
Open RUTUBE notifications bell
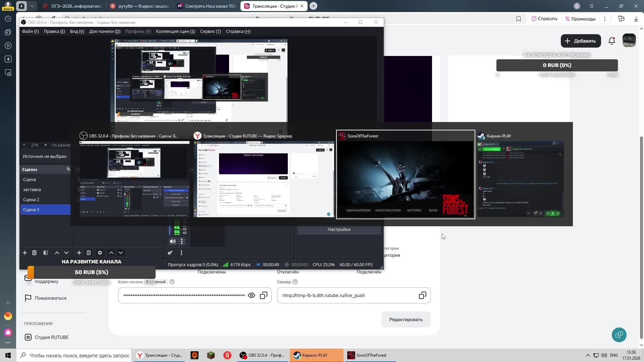click(x=612, y=41)
